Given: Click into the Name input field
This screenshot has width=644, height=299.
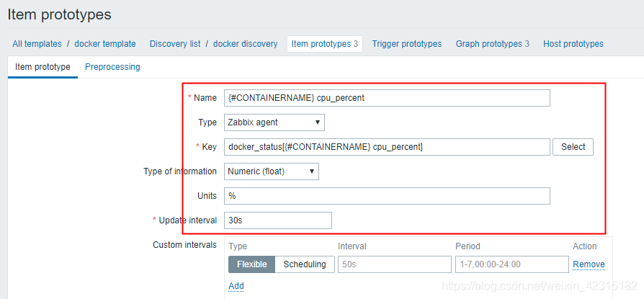Looking at the screenshot, I should point(387,98).
